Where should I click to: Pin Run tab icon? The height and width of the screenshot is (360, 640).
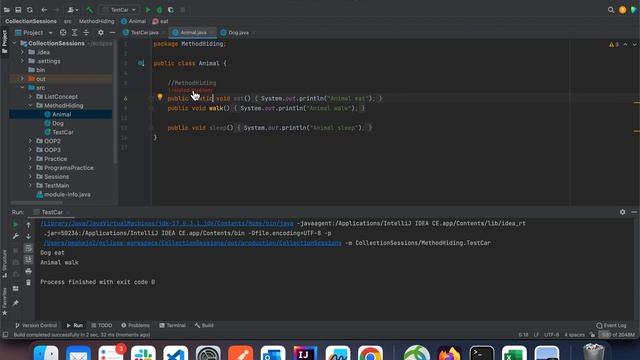16,303
